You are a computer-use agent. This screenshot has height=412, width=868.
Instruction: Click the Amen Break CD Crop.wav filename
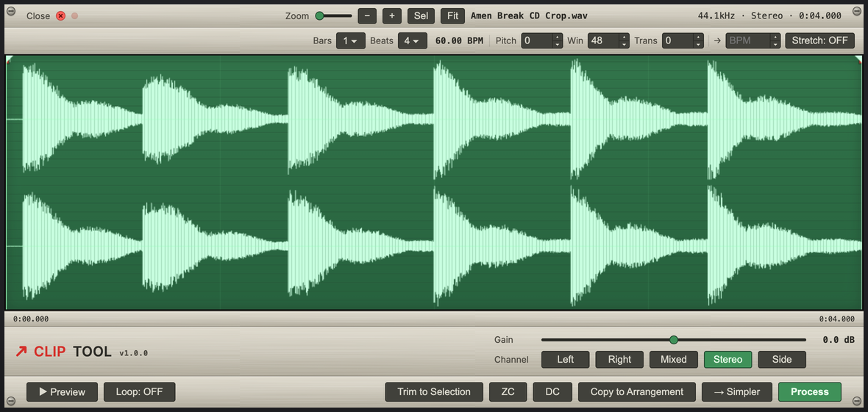[529, 16]
